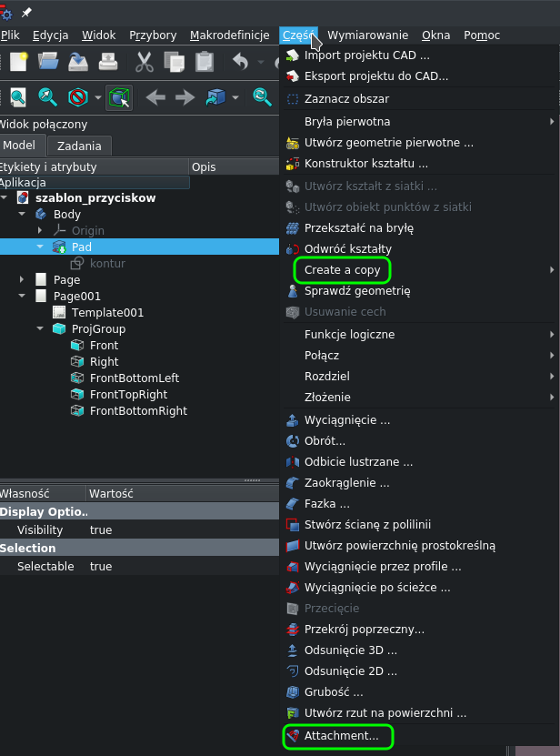Activate the Fit All zoom tool

click(18, 96)
